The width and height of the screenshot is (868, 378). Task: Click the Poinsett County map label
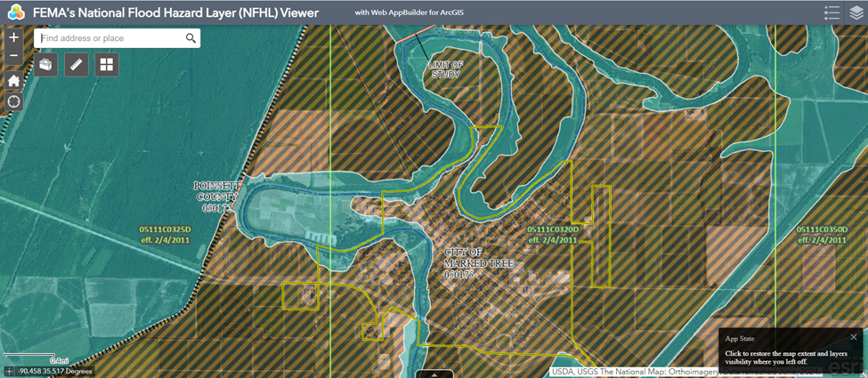click(x=216, y=197)
